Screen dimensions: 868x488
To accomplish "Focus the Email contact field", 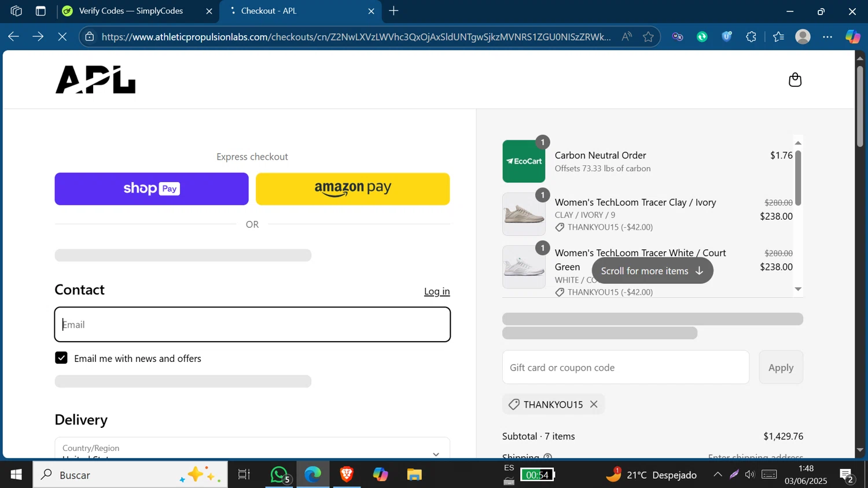I will [x=252, y=324].
